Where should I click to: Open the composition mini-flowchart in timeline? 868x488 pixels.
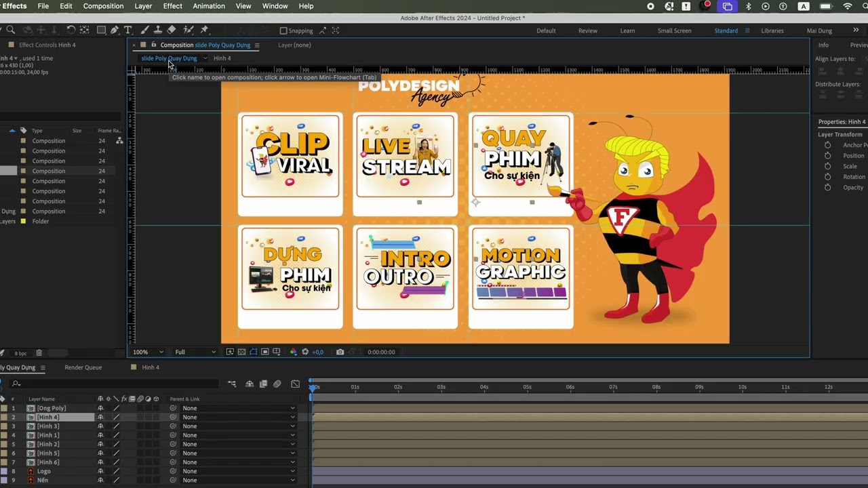point(232,384)
